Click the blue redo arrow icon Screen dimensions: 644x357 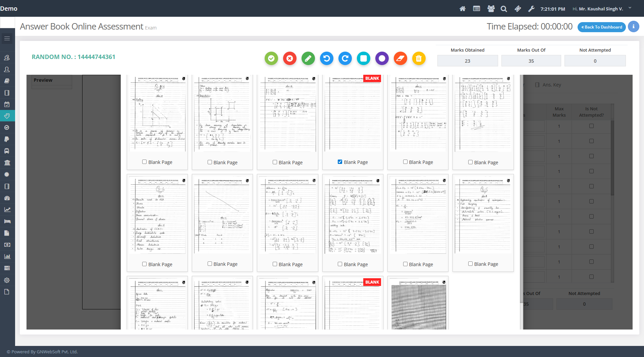345,58
